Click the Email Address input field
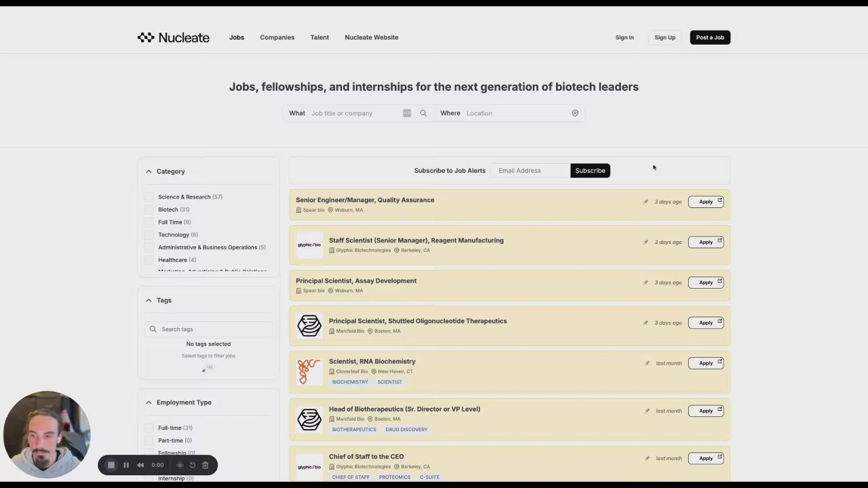868x488 pixels. point(530,171)
